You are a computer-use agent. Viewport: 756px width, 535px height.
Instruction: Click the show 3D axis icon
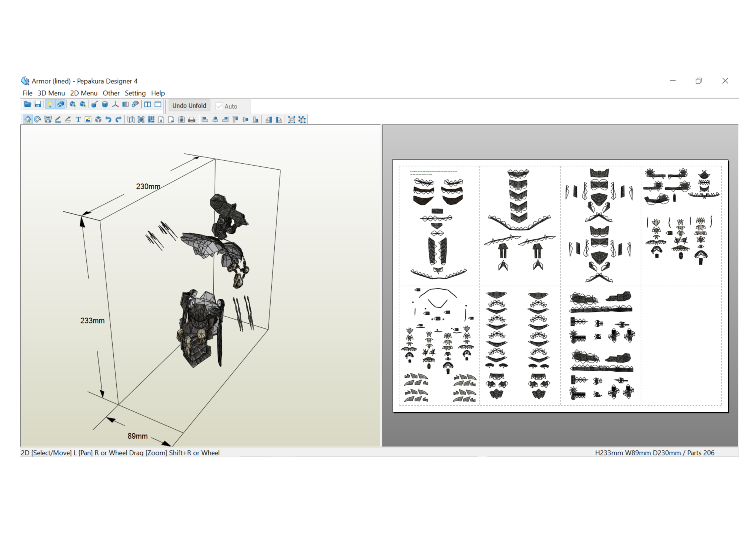coord(115,105)
